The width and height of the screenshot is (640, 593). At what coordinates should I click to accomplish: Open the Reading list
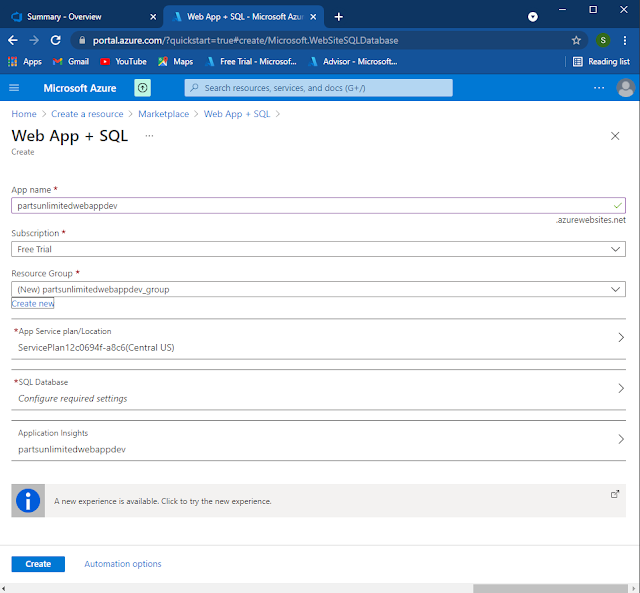pyautogui.click(x=601, y=62)
